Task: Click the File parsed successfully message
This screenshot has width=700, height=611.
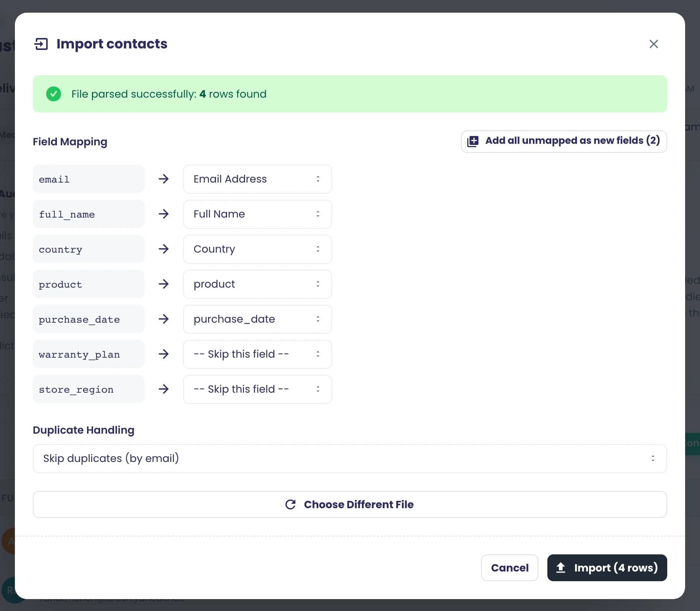Action: click(x=169, y=94)
